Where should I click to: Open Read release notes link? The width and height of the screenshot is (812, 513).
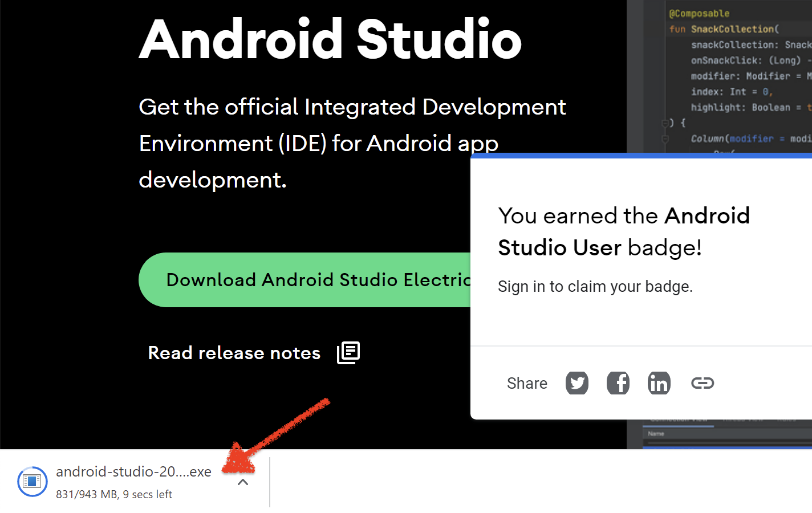(234, 353)
